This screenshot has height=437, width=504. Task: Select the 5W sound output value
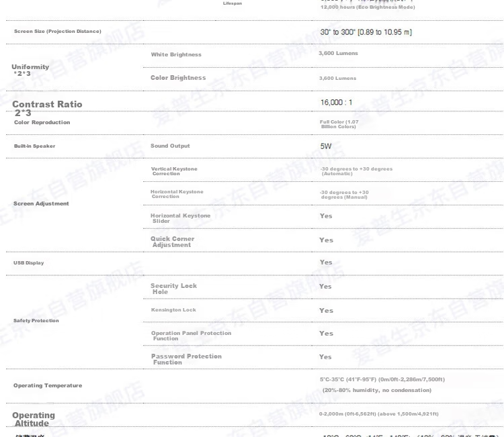[326, 146]
